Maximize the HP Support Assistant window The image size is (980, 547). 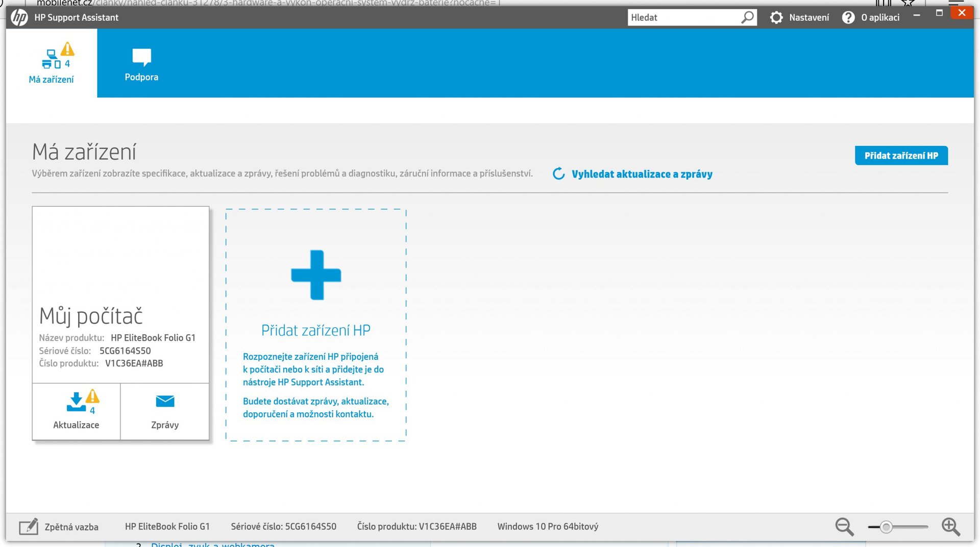(x=939, y=13)
